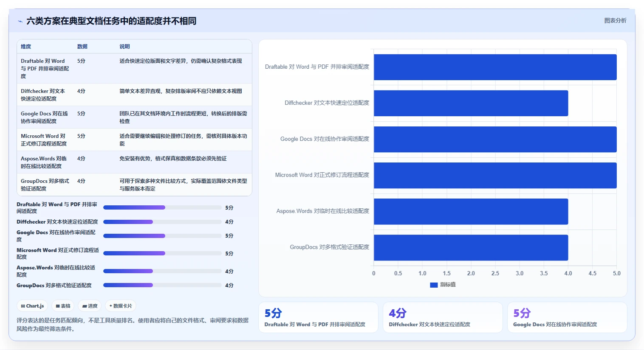Click the 进度 tag chip
The width and height of the screenshot is (644, 350).
click(x=90, y=306)
